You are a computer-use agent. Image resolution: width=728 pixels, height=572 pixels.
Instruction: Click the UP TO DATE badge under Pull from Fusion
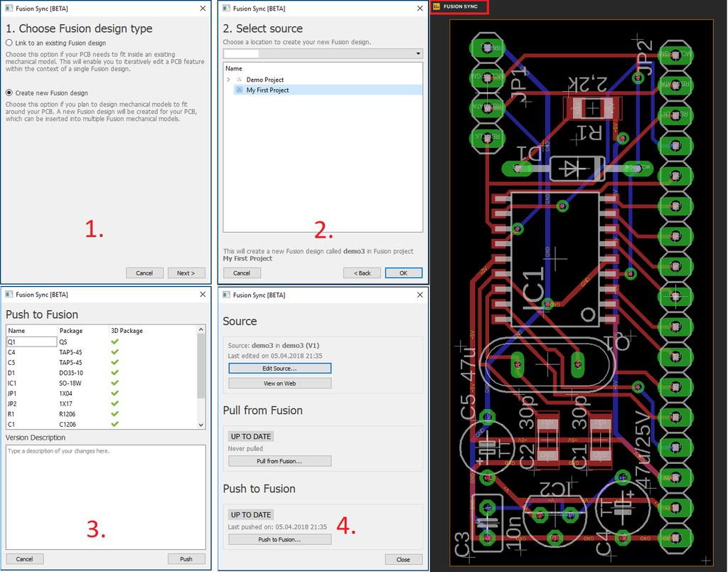click(251, 436)
